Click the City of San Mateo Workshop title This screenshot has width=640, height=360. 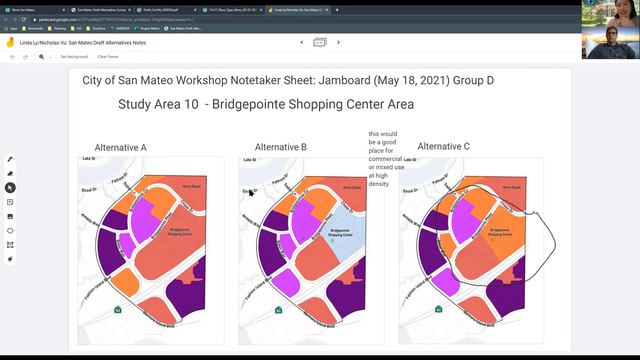click(x=288, y=80)
